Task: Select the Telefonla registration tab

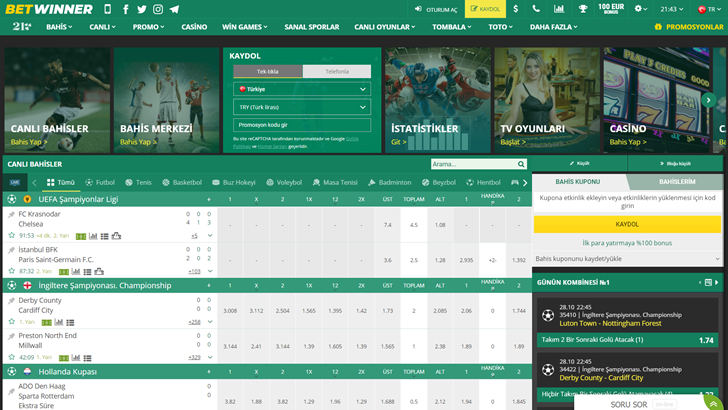Action: [x=337, y=72]
